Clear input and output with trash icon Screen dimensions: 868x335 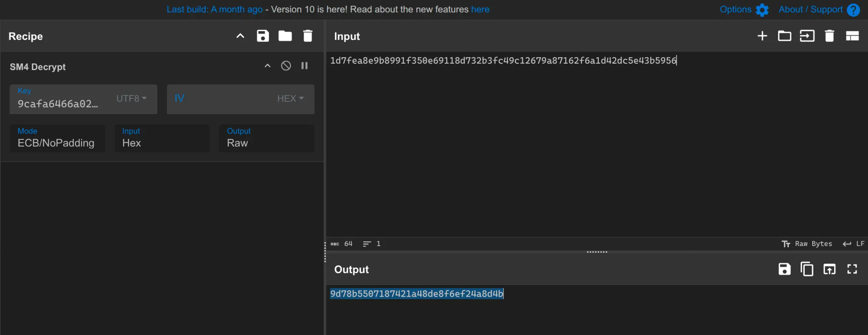coord(829,36)
